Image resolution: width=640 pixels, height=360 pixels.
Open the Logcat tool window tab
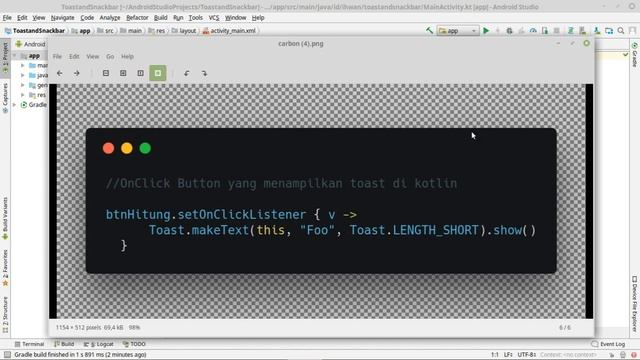(98, 344)
